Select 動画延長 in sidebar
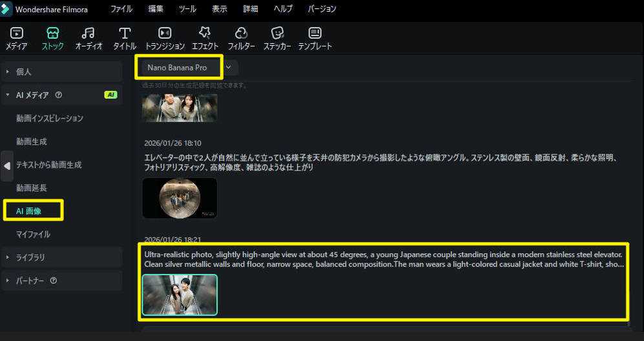Image resolution: width=644 pixels, height=341 pixels. point(32,188)
